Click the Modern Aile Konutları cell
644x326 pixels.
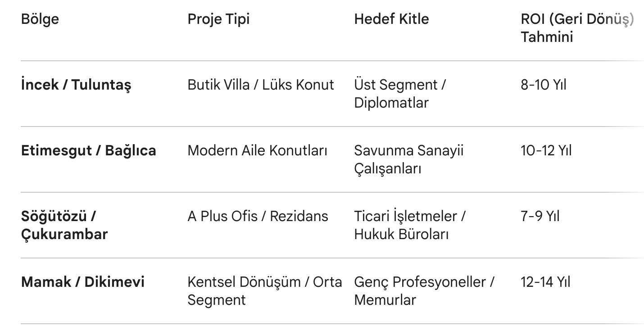(x=257, y=150)
